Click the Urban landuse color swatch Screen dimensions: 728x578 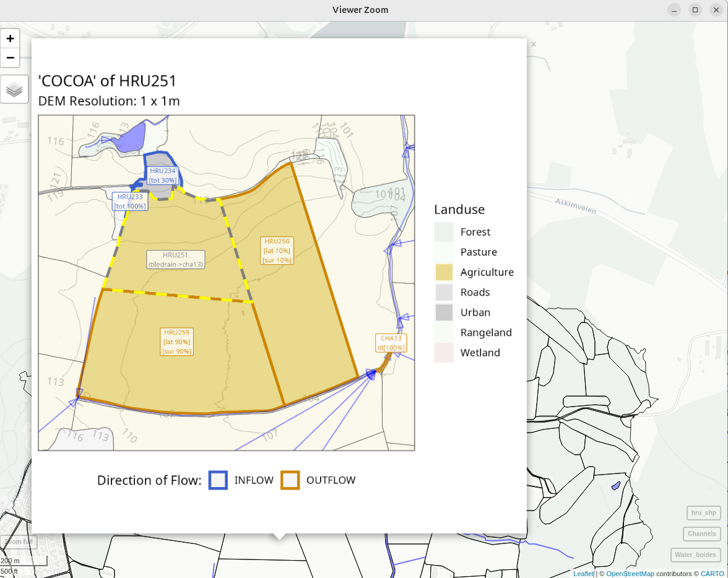(444, 313)
